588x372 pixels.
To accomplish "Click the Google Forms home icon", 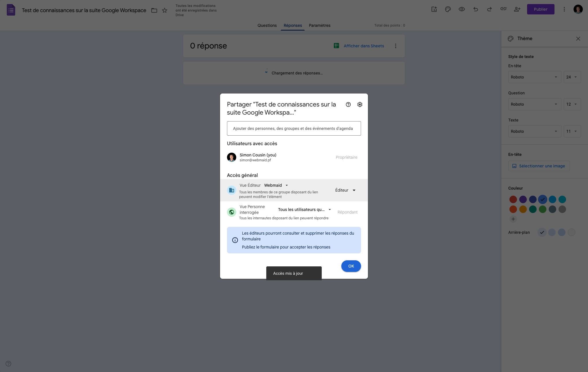I will tap(11, 10).
